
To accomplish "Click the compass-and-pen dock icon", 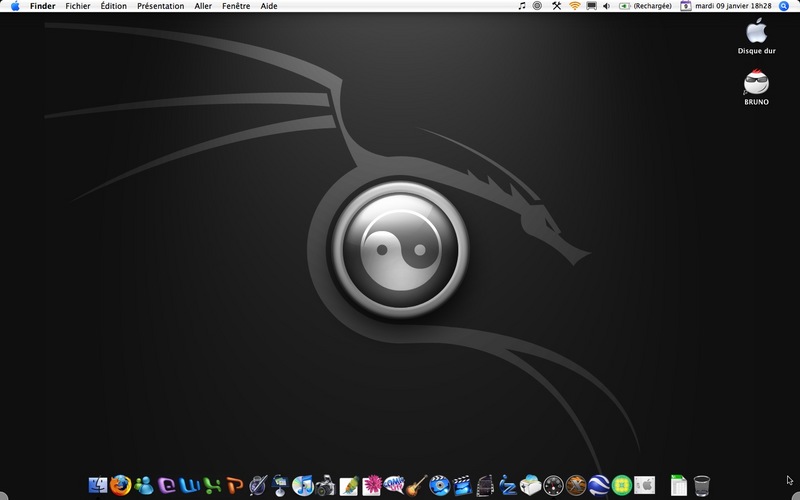I will point(258,485).
